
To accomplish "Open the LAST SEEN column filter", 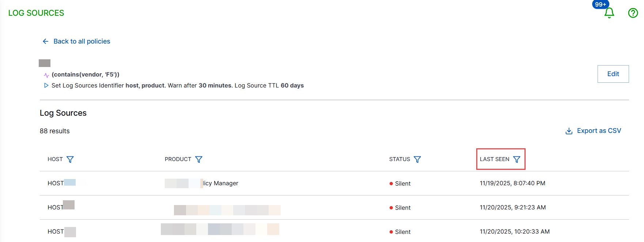I will click(x=516, y=159).
